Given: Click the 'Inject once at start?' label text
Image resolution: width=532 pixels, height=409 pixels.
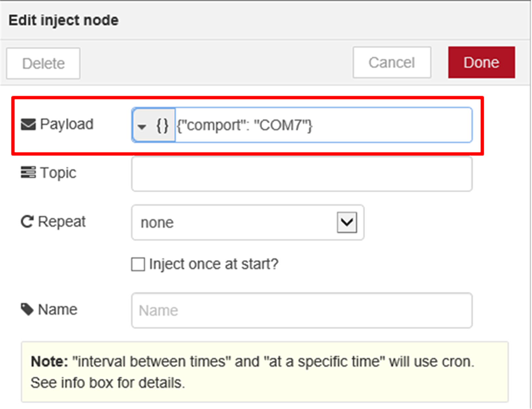Looking at the screenshot, I should pos(214,264).
